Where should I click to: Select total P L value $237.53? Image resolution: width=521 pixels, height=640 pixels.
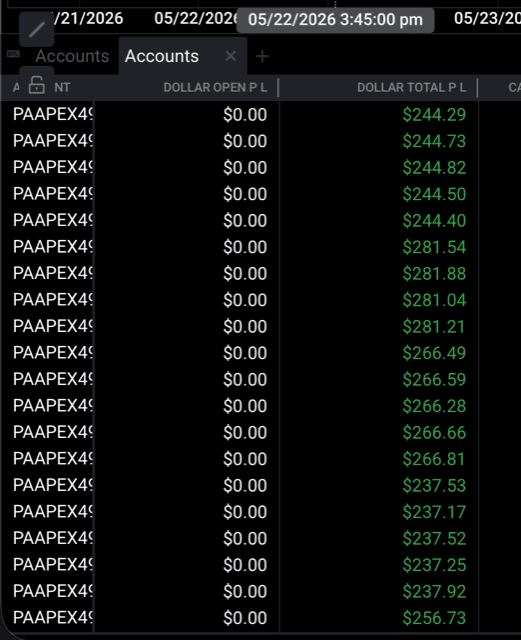click(434, 486)
